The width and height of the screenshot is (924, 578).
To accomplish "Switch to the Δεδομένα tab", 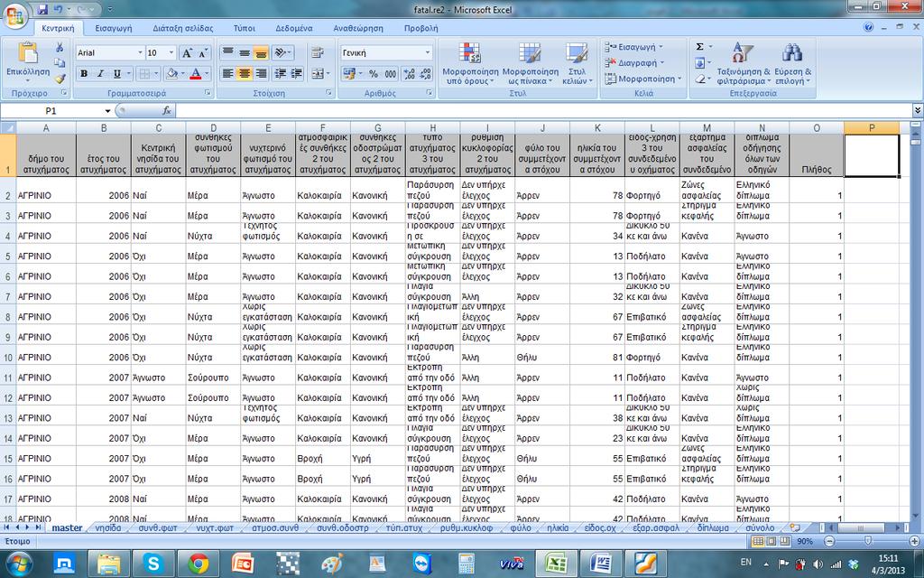I will pyautogui.click(x=293, y=28).
